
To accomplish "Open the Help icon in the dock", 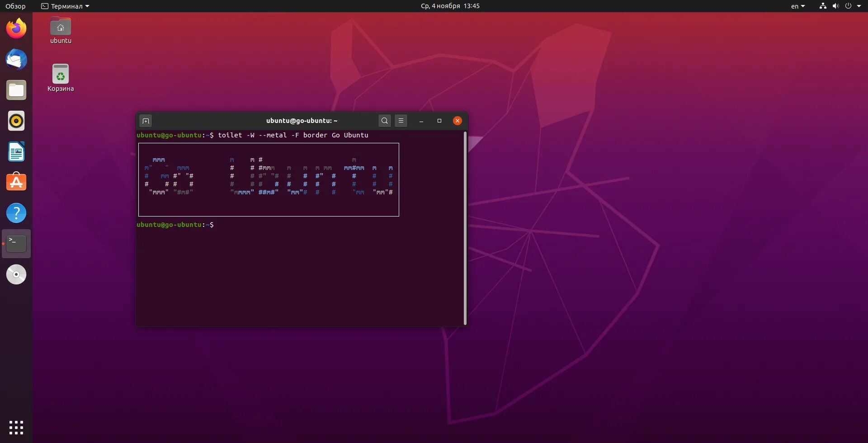I will click(x=16, y=213).
